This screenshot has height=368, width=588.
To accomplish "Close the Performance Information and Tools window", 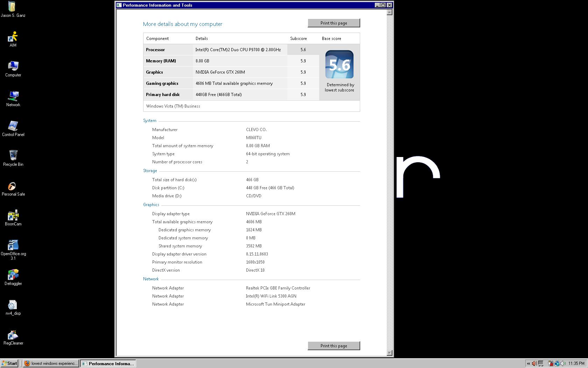I will pos(389,5).
